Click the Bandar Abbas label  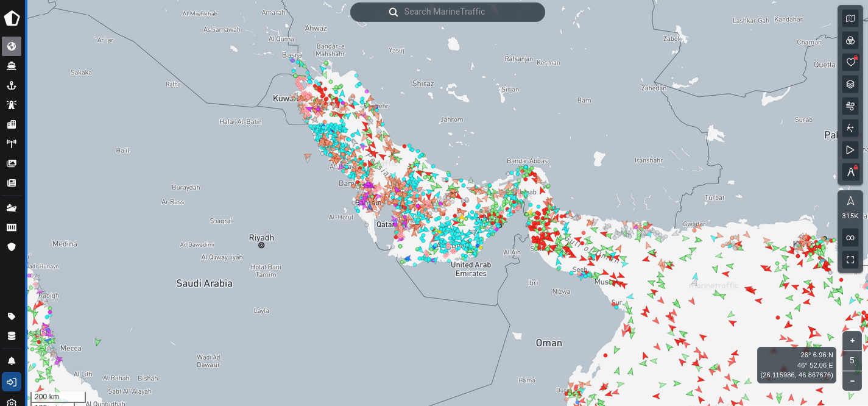coord(527,161)
